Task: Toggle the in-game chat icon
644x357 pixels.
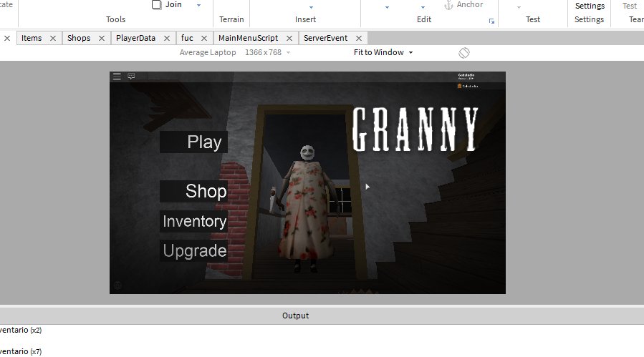Action: click(x=131, y=77)
